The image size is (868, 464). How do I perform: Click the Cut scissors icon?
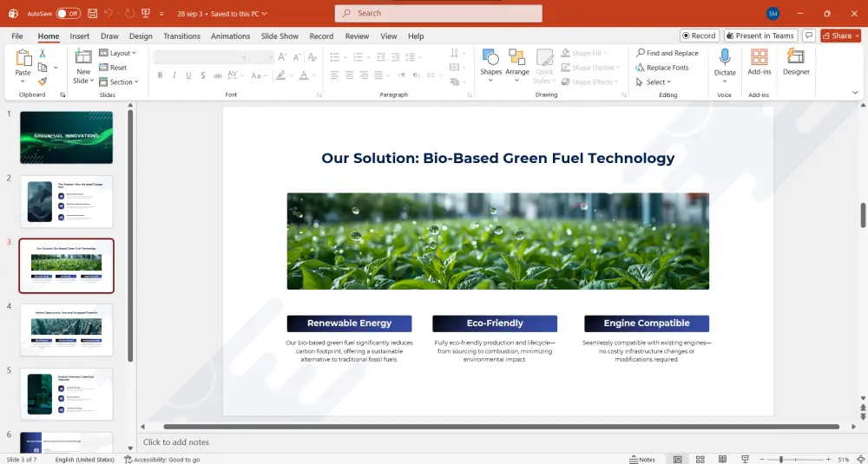[42, 54]
